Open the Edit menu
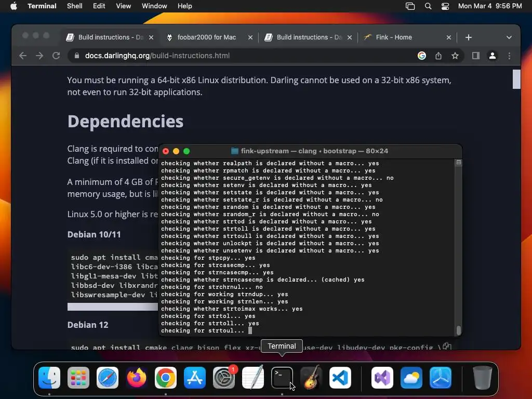 (99, 6)
